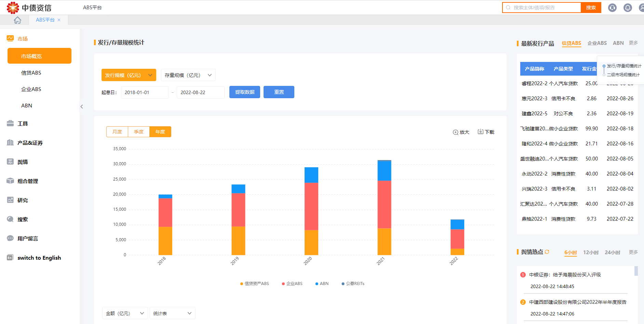The image size is (644, 324).
Task: Click the 组合管理 cube icon
Action: click(x=10, y=181)
